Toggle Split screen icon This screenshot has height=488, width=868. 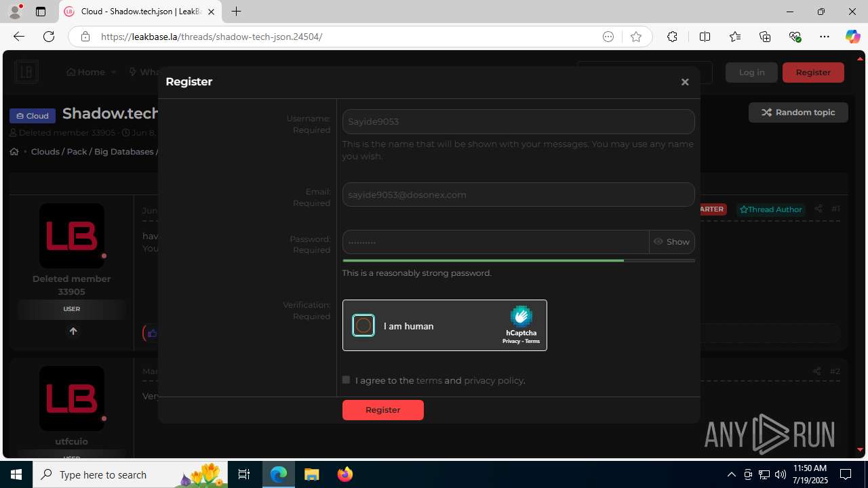[x=705, y=37]
